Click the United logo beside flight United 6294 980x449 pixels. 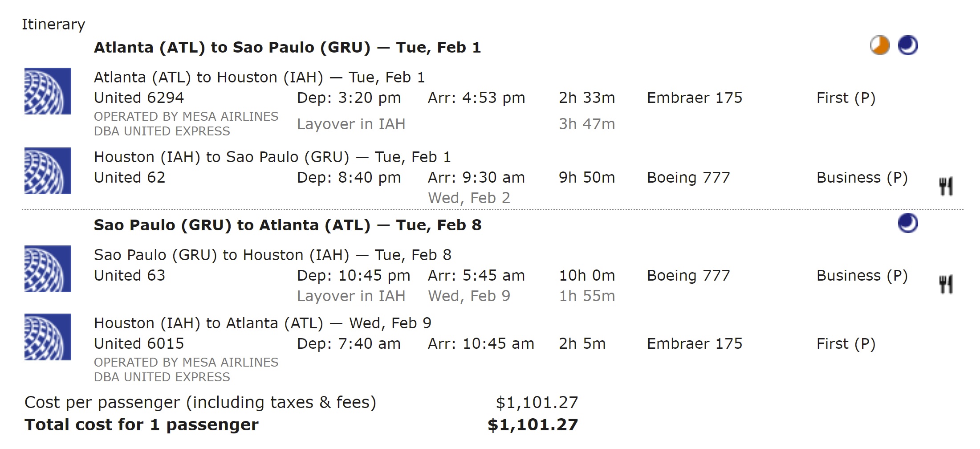(x=48, y=91)
